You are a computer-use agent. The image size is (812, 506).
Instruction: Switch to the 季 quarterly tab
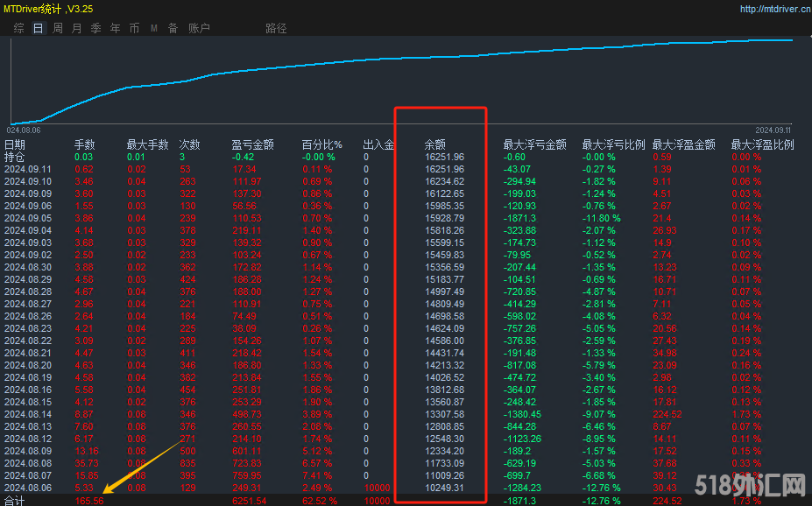95,29
